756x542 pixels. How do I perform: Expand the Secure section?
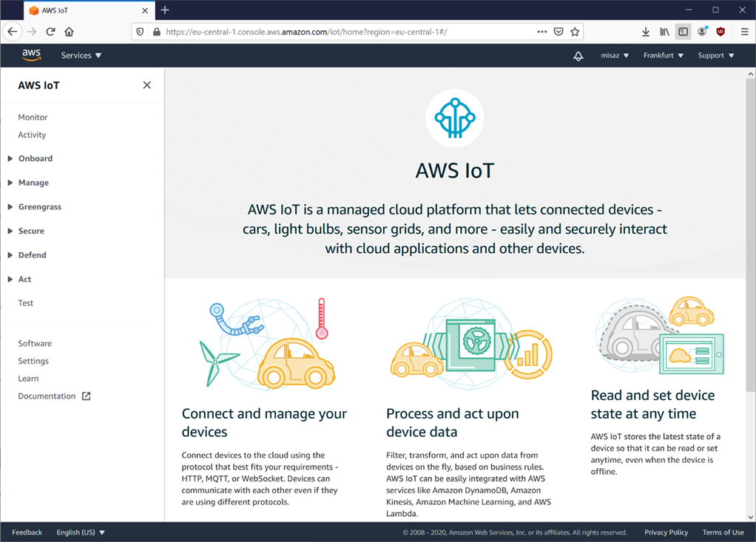pos(31,231)
